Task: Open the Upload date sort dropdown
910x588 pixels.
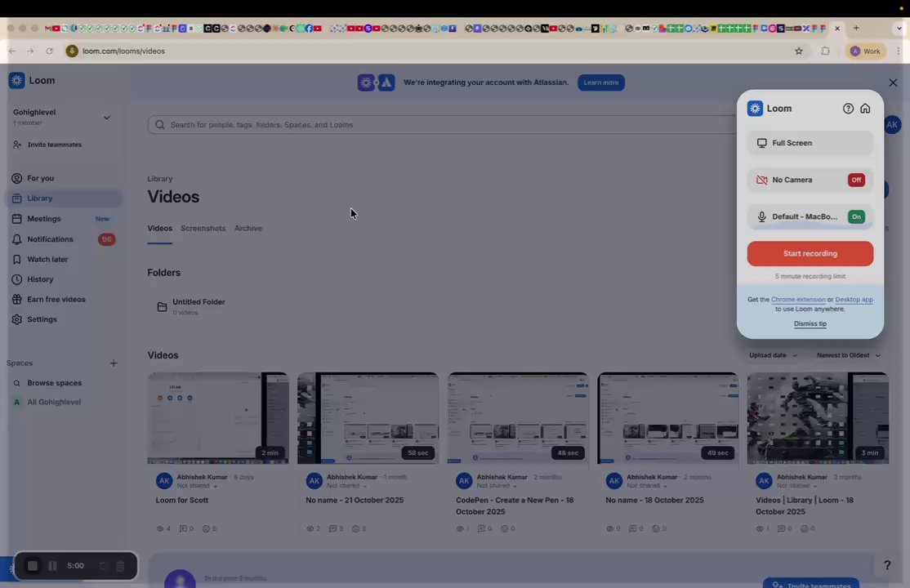Action: [x=773, y=355]
